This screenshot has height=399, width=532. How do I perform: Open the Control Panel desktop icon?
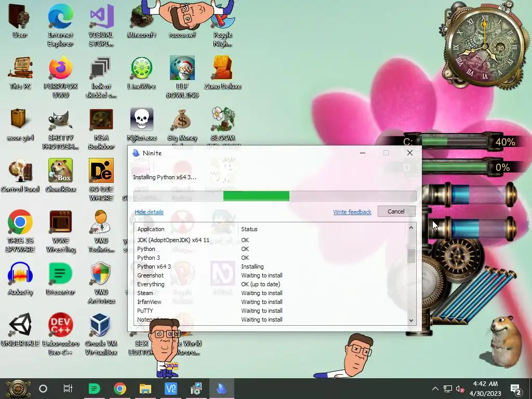click(20, 176)
